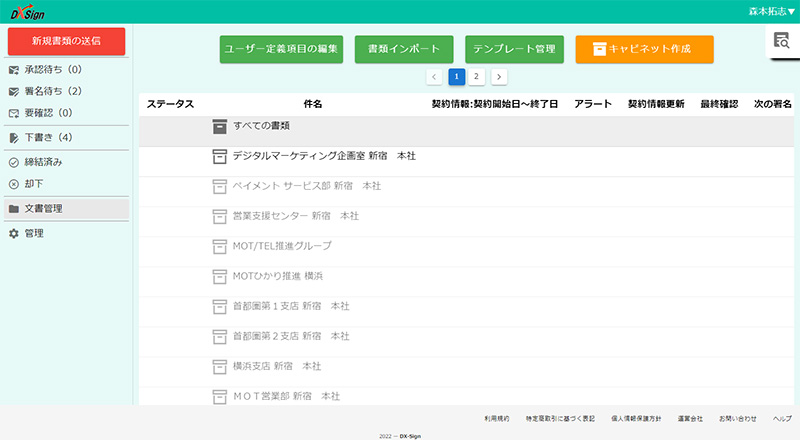The width and height of the screenshot is (800, 440).
Task: Open 締結済み menu item
Action: (66, 162)
